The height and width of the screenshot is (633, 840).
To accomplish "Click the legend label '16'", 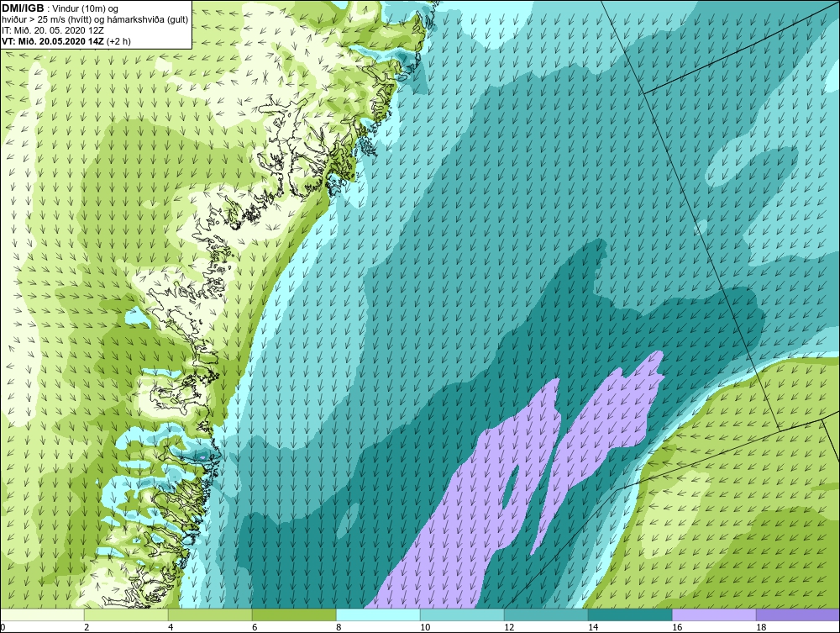I will coord(677,627).
